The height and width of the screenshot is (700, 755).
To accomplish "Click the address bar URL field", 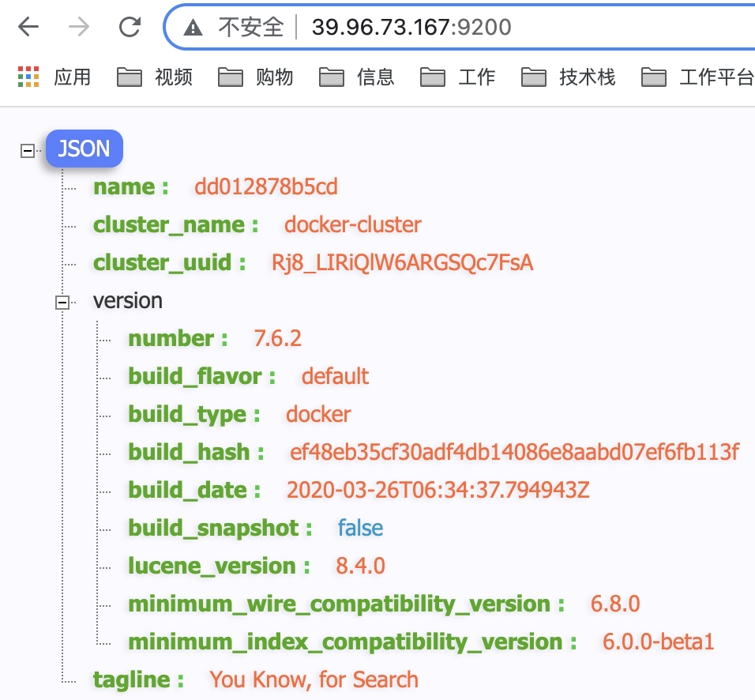I will [x=411, y=28].
